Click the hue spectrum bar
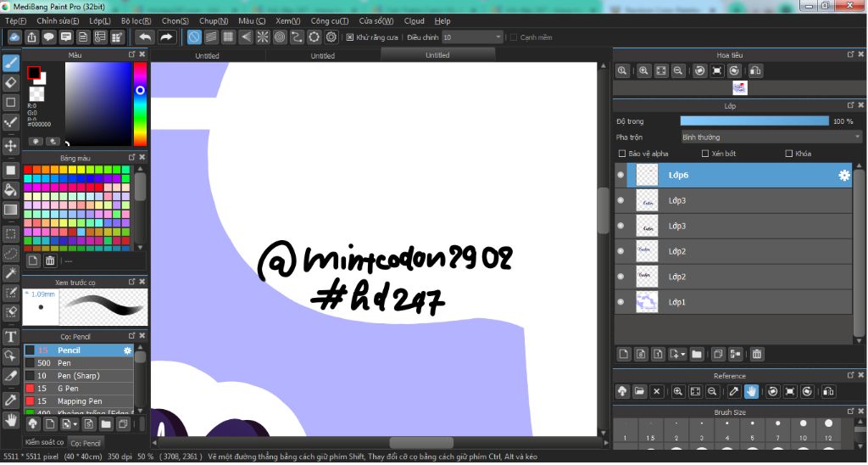This screenshot has height=465, width=868. tap(140, 104)
